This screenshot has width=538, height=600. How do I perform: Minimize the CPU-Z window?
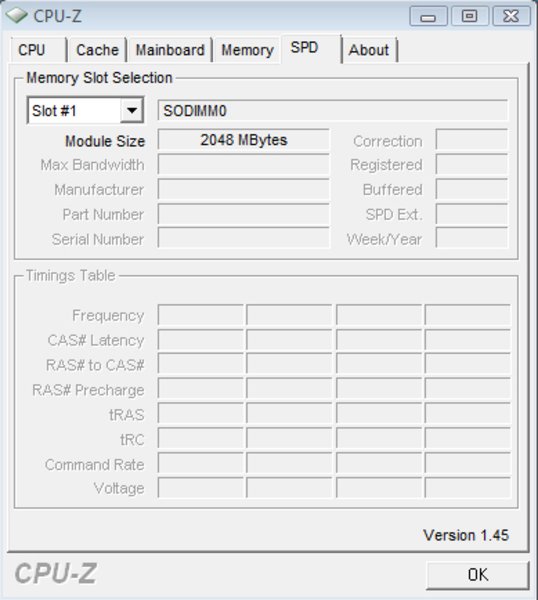pyautogui.click(x=428, y=16)
